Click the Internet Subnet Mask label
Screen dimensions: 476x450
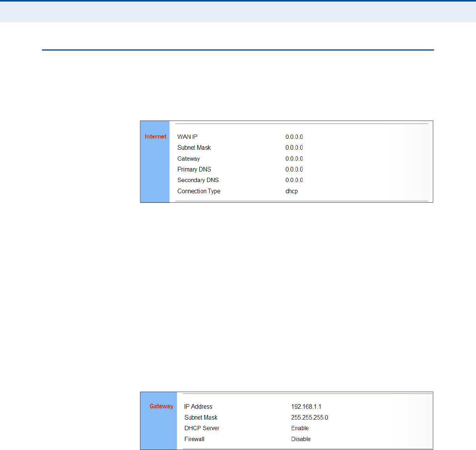coord(194,148)
